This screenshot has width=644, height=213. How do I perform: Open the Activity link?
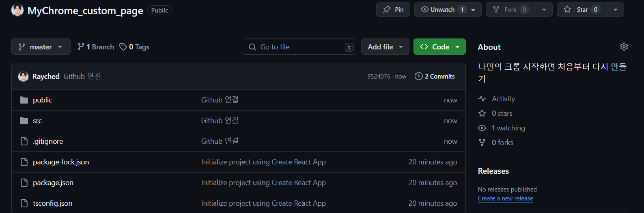coord(503,99)
